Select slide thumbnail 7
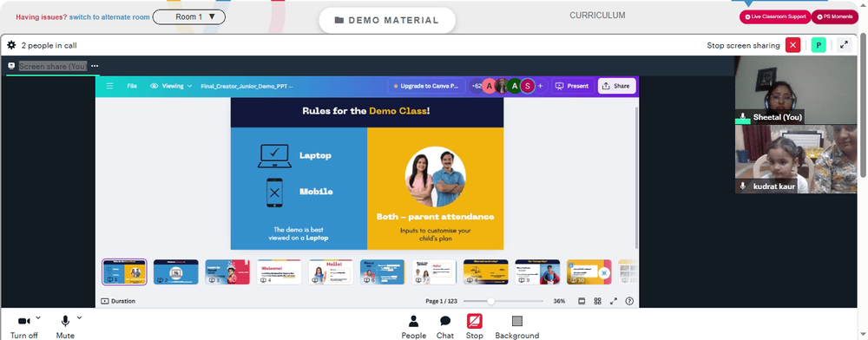Viewport: 868px width, 340px height. pos(434,272)
